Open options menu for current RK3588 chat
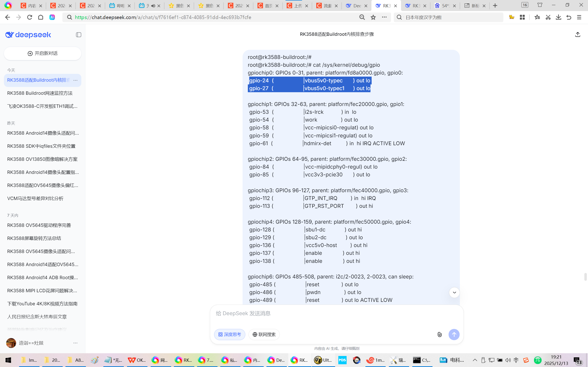Screen dimensions: 588x367 [x=76, y=80]
